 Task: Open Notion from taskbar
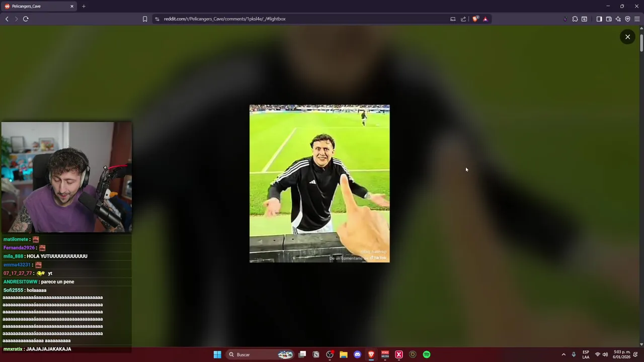[x=316, y=354]
